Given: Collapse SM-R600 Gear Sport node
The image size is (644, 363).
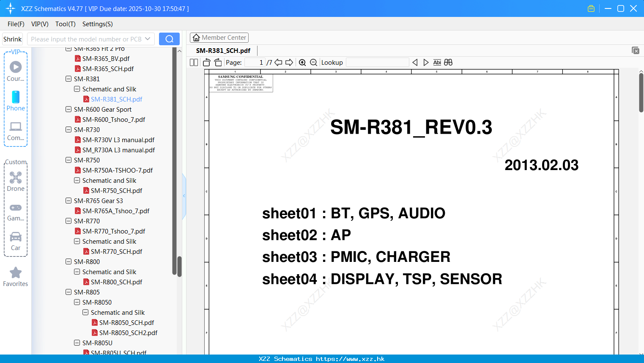Looking at the screenshot, I should pos(69,109).
